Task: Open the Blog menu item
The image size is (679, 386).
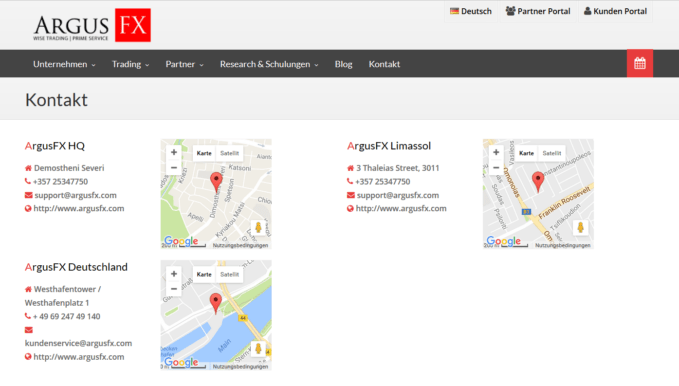Action: (x=343, y=64)
